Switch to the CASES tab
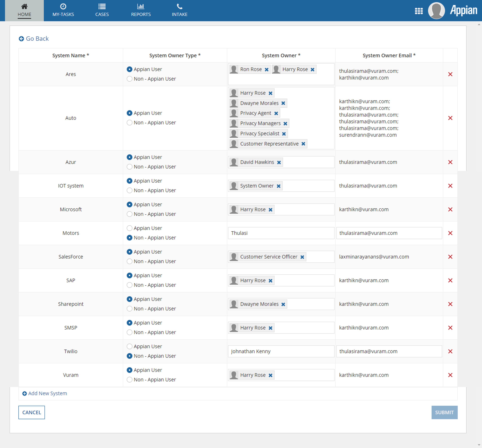 (102, 10)
